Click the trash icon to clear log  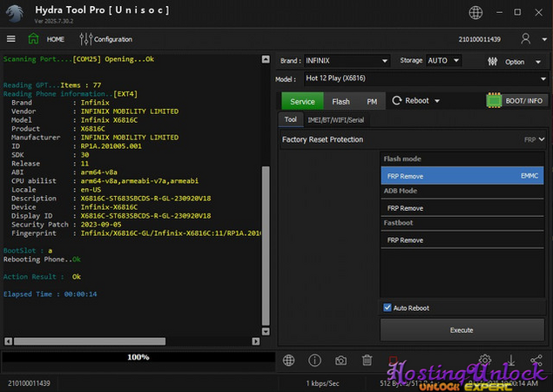coord(367,360)
